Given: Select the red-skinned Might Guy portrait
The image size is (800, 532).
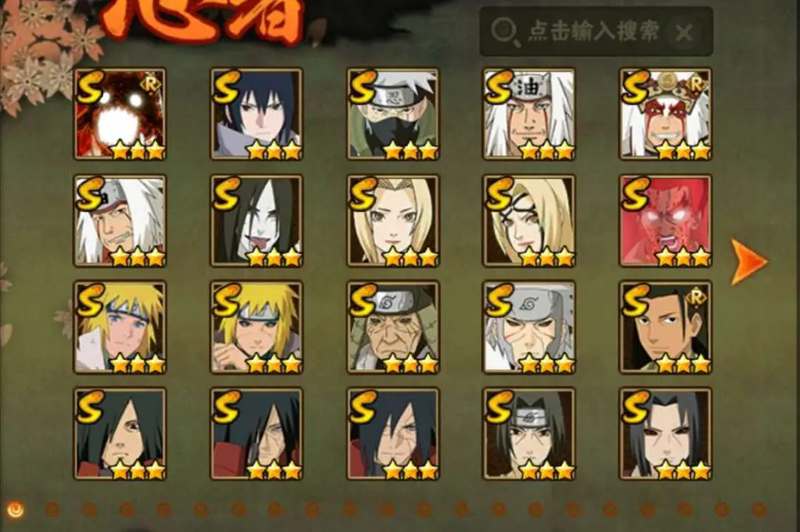Looking at the screenshot, I should (x=665, y=221).
